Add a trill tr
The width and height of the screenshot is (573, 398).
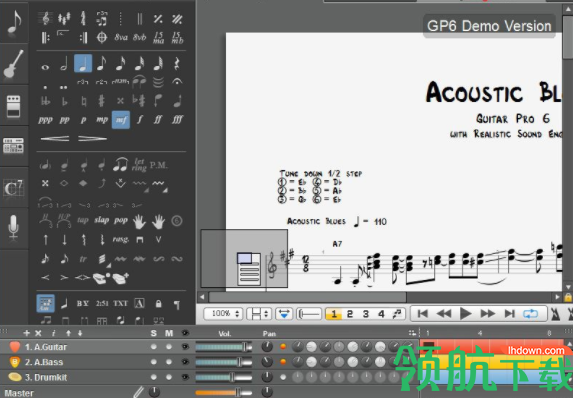(83, 259)
